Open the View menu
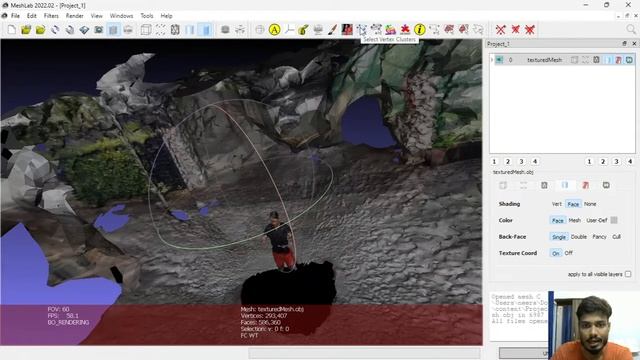 tap(97, 16)
